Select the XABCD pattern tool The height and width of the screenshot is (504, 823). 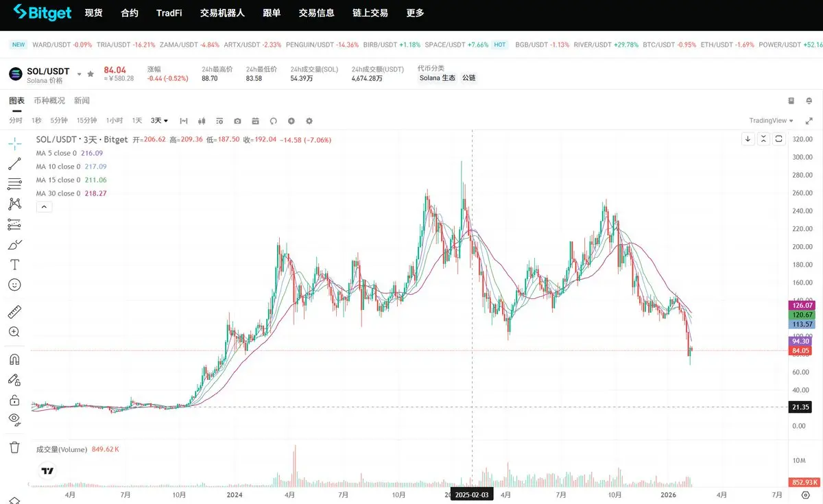pos(14,204)
